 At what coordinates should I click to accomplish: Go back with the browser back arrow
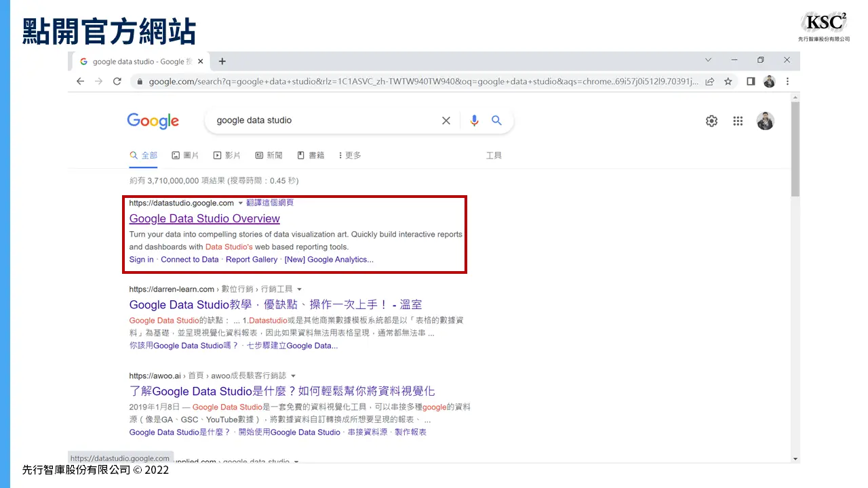(80, 81)
